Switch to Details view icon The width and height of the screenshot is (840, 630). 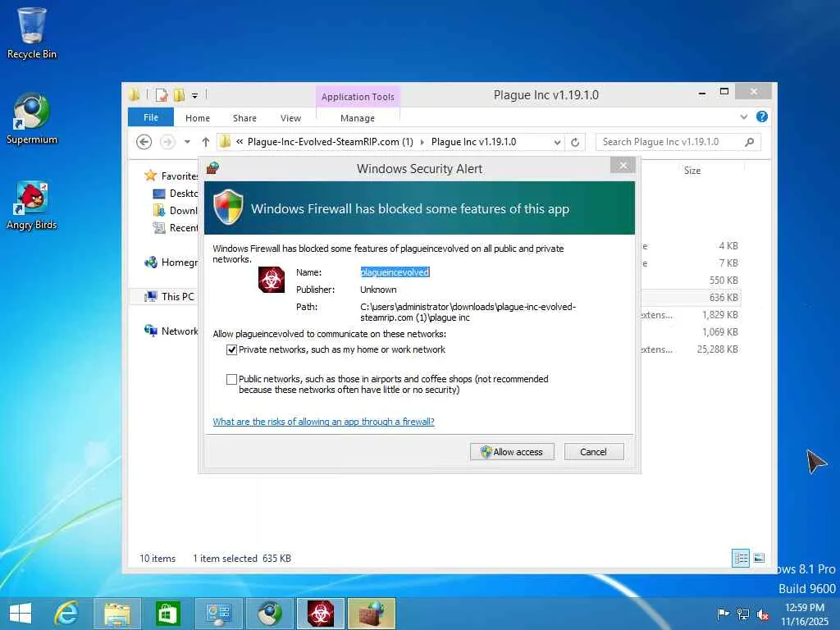click(741, 558)
